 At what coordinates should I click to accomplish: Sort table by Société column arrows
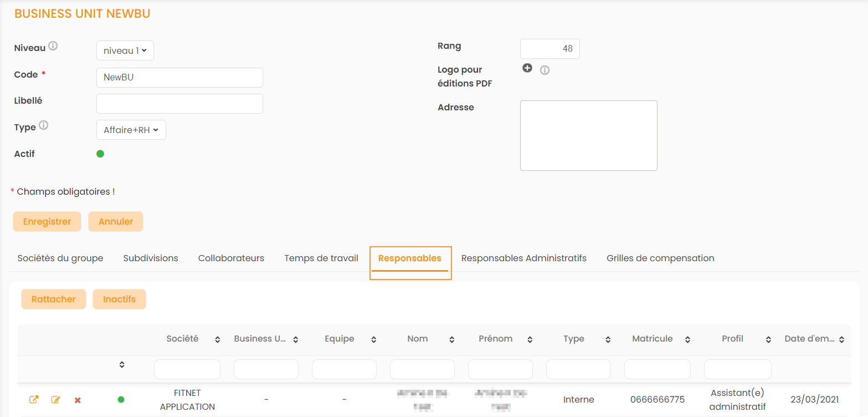[x=217, y=339]
